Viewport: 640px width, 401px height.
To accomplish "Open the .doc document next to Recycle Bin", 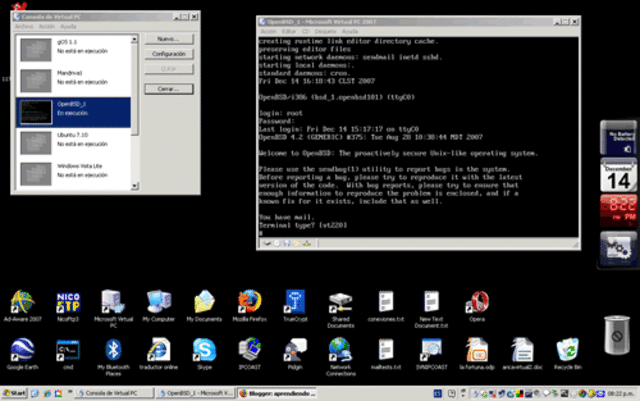I will (522, 354).
